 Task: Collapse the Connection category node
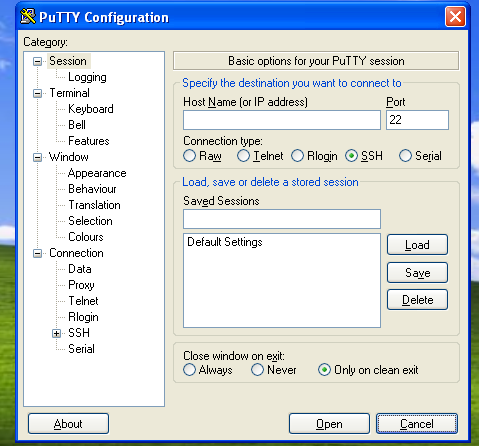point(37,253)
